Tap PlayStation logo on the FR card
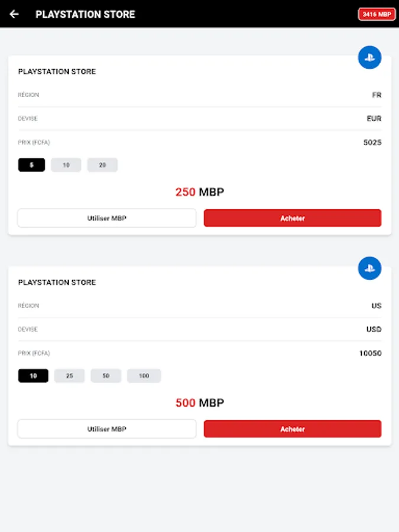This screenshot has height=532, width=399. 369,58
